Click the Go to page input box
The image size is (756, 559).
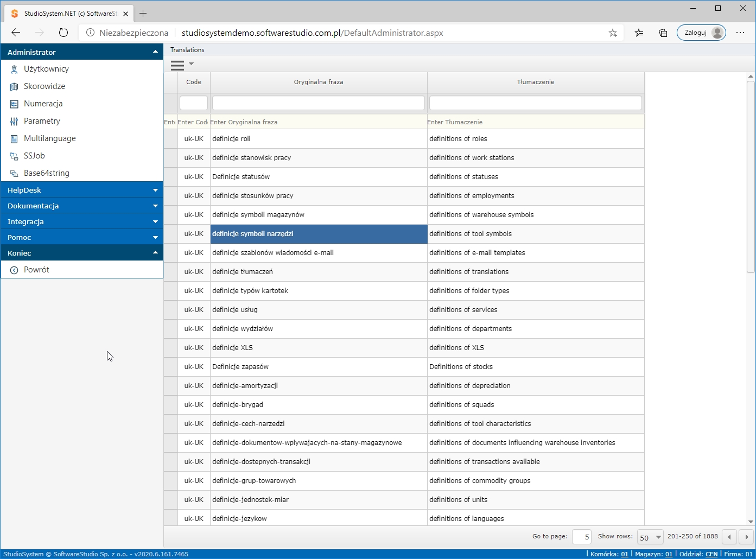pyautogui.click(x=581, y=537)
